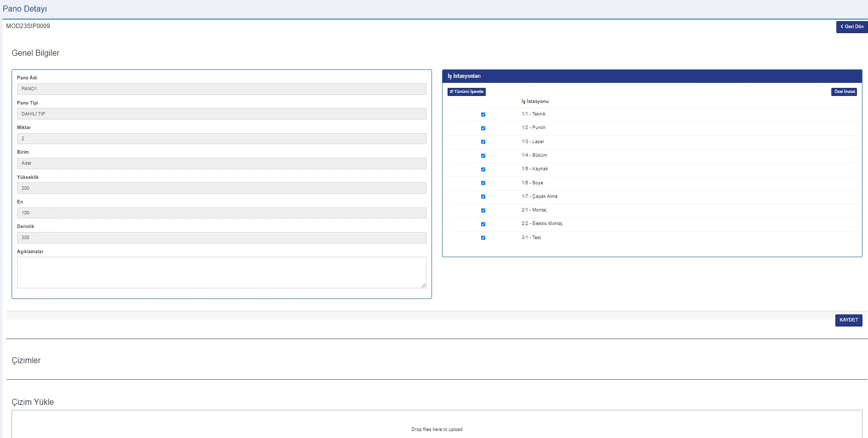Image resolution: width=868 pixels, height=438 pixels.
Task: Click the Özel İmalat button
Action: (x=844, y=91)
